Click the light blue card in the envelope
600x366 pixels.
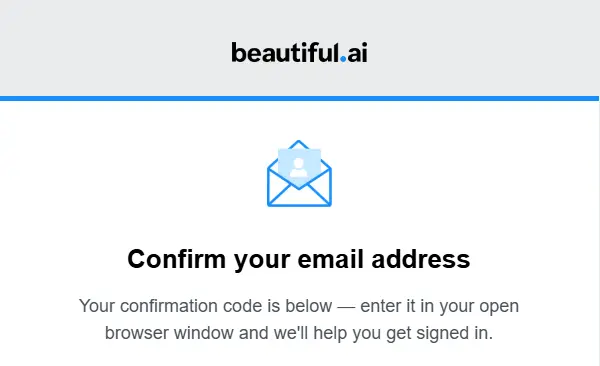[299, 165]
